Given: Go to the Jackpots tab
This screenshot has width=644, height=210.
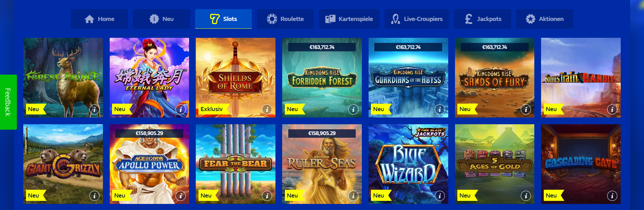Looking at the screenshot, I should (483, 19).
